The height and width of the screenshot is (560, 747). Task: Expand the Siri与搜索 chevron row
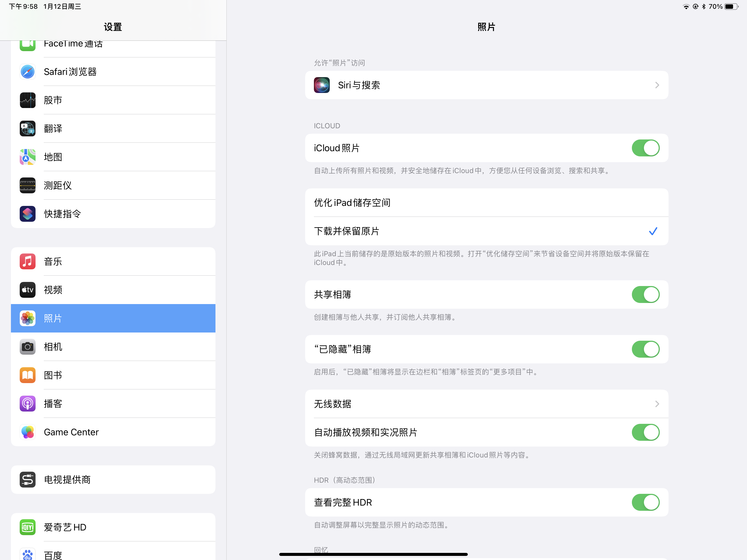(656, 85)
